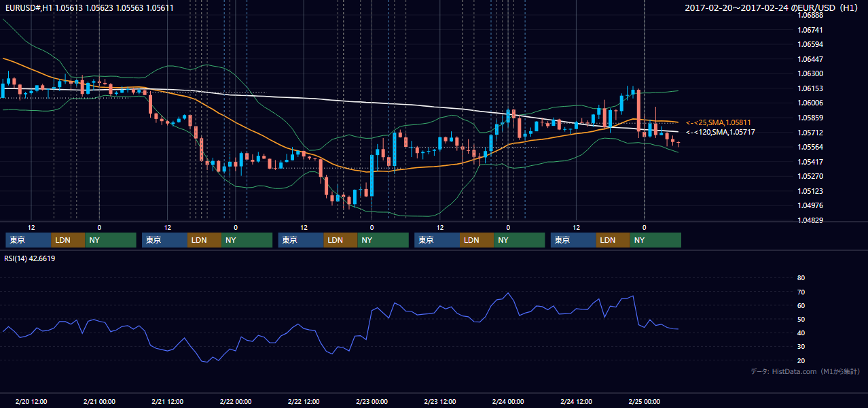This screenshot has width=868, height=408.
Task: Select the orange 25 SMA 1.05811 label
Action: point(720,122)
